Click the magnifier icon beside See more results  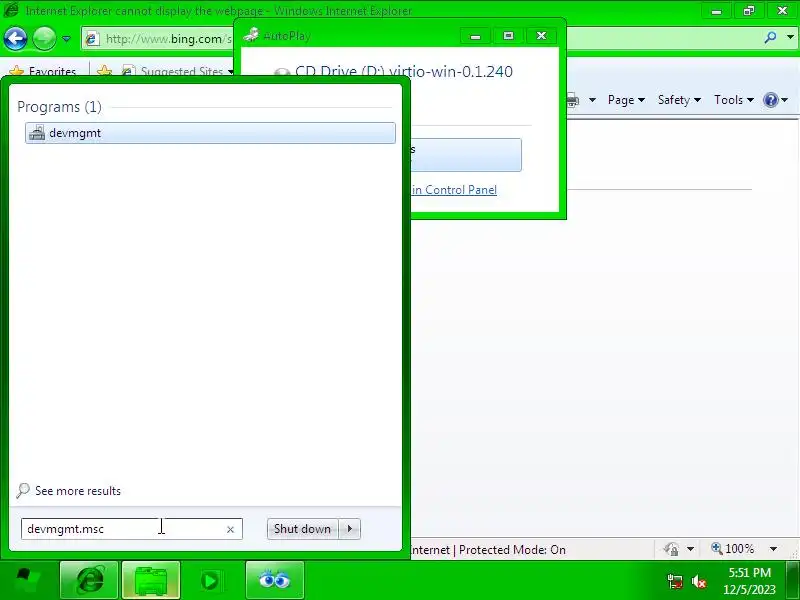coord(23,491)
